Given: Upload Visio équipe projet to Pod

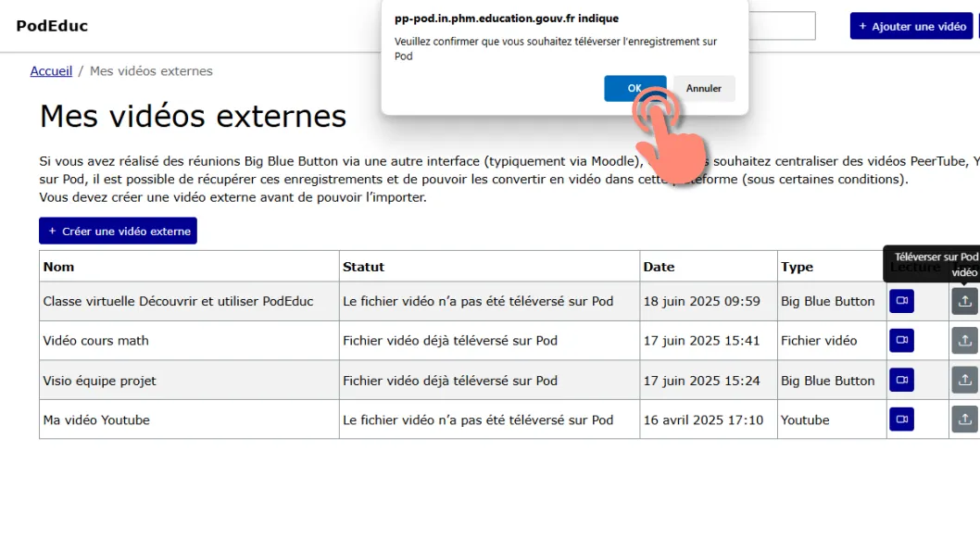Looking at the screenshot, I should pyautogui.click(x=964, y=380).
